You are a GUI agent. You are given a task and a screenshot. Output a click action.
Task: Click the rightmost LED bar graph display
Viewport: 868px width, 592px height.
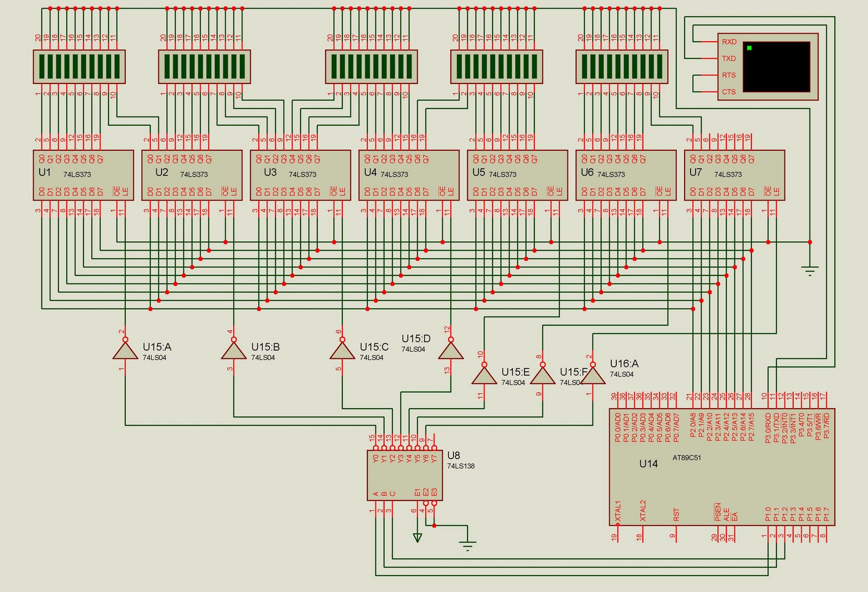coord(622,67)
